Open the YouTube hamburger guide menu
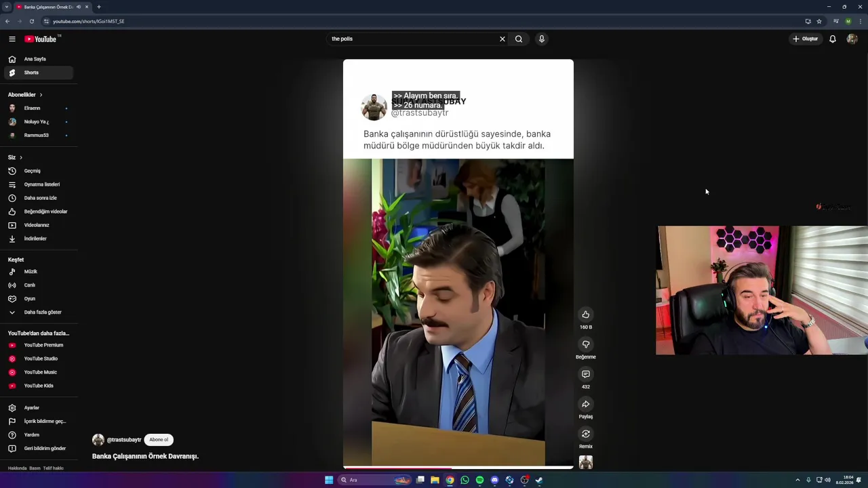The width and height of the screenshot is (868, 488). 12,39
